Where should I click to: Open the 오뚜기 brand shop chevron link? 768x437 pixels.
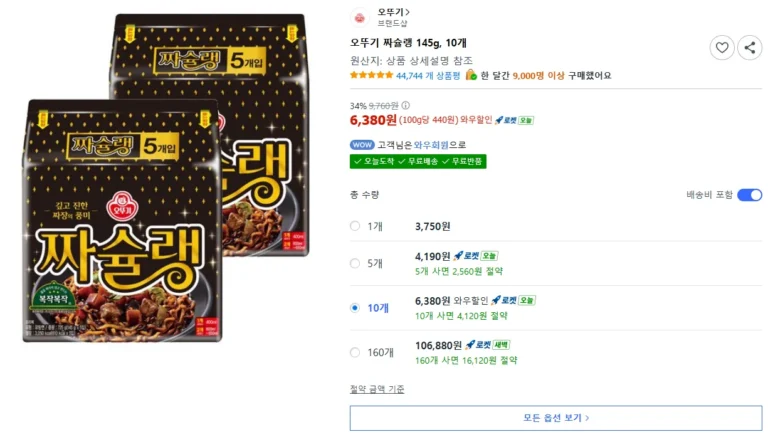[394, 11]
